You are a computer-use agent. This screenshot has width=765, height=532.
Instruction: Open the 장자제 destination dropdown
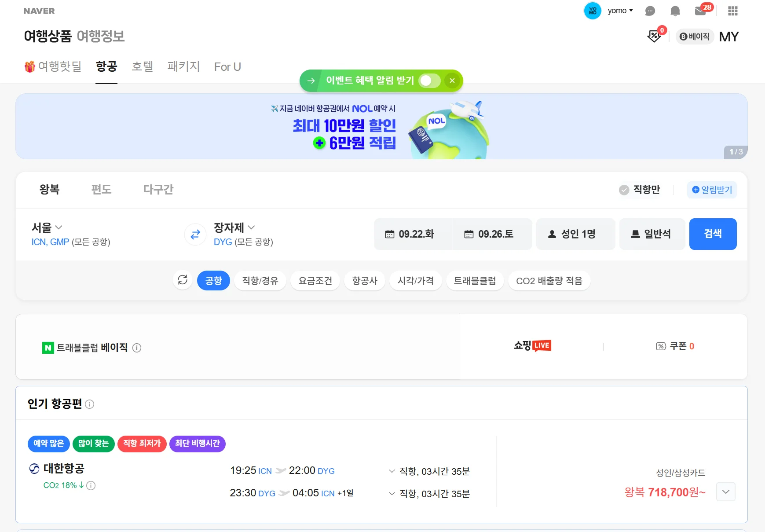[234, 227]
